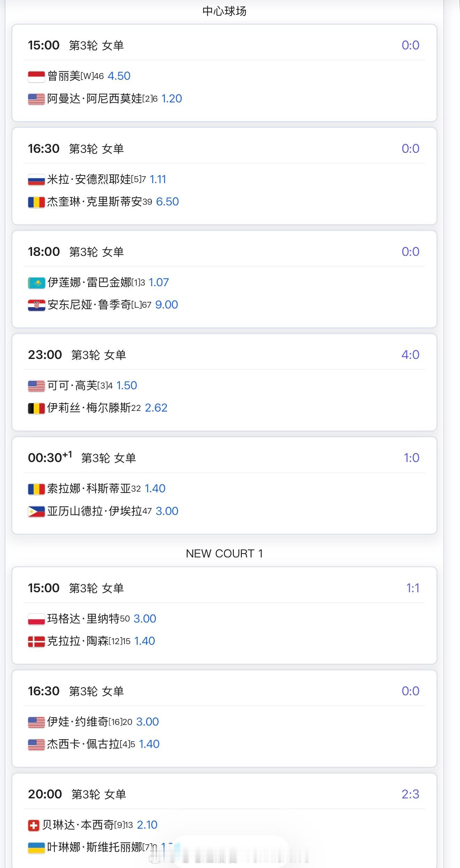Click the Philippine flag beside 亚历山德拉·伊埃拉
The width and height of the screenshot is (460, 868).
click(36, 511)
